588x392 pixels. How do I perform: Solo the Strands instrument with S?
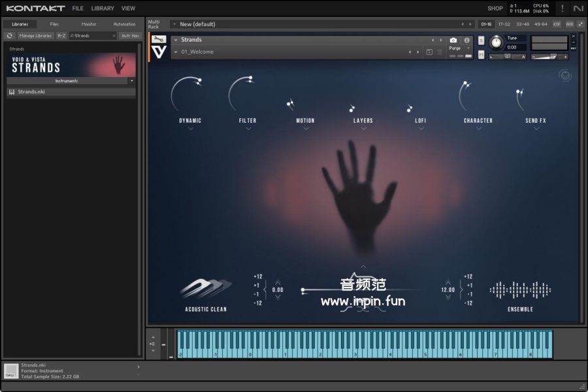(x=481, y=40)
